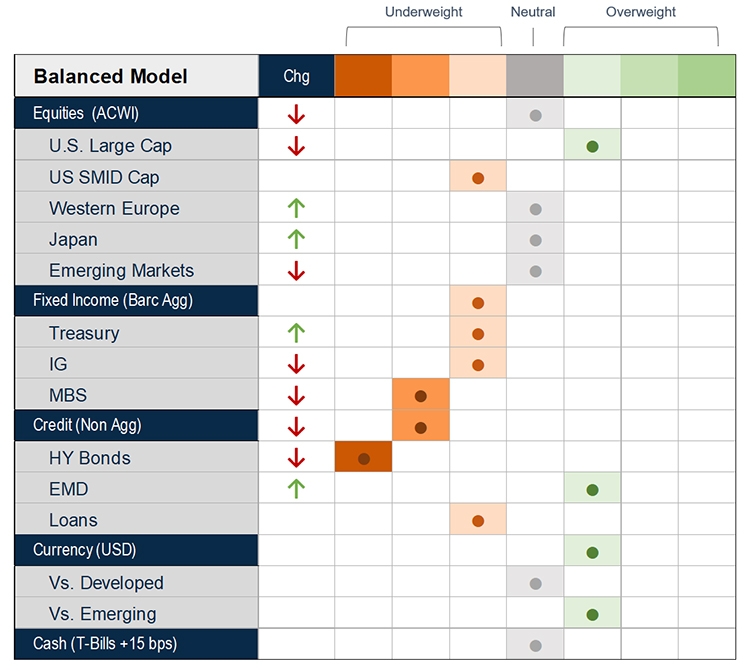Click the darkest green overweight header swatch
Screen dimensions: 744x671
point(707,75)
